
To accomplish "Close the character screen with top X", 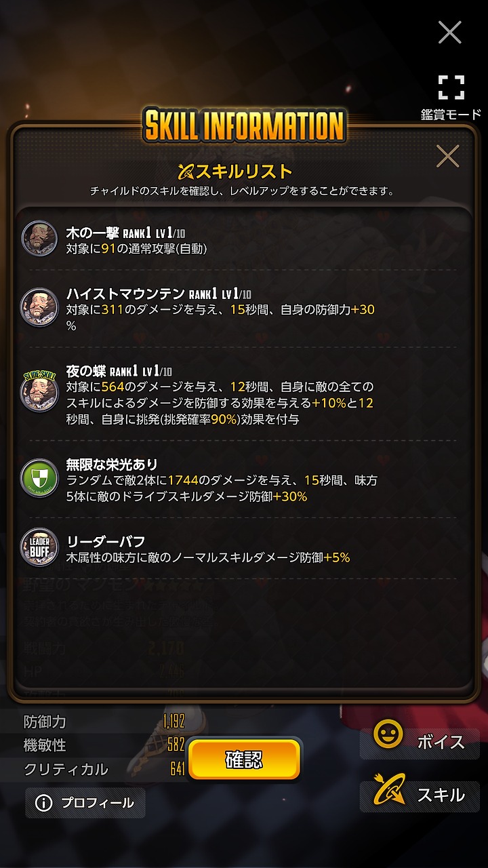I will [x=449, y=32].
